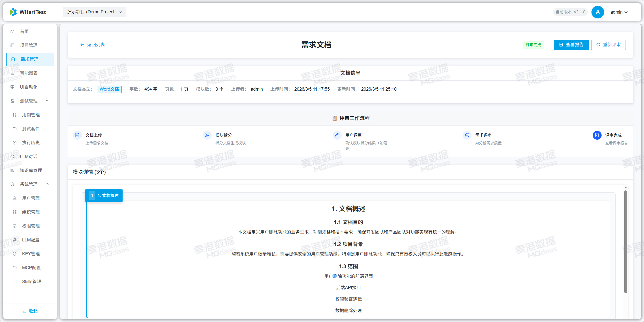Switch to 用例管理 in the sidebar

pyautogui.click(x=31, y=115)
